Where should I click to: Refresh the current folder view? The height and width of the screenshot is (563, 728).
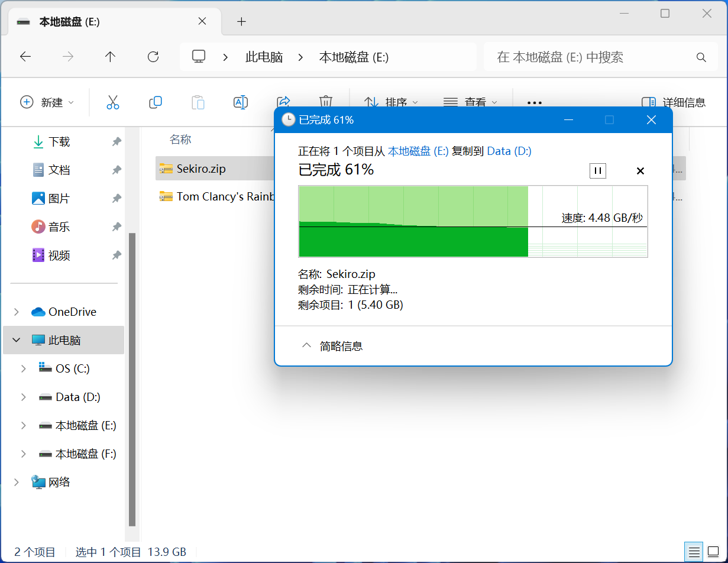pyautogui.click(x=153, y=57)
